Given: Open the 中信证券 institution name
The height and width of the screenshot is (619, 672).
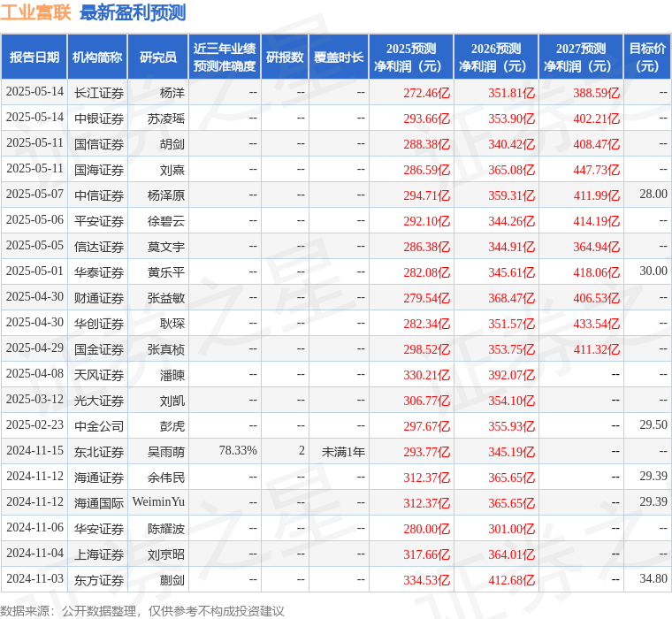Looking at the screenshot, I should point(99,195).
